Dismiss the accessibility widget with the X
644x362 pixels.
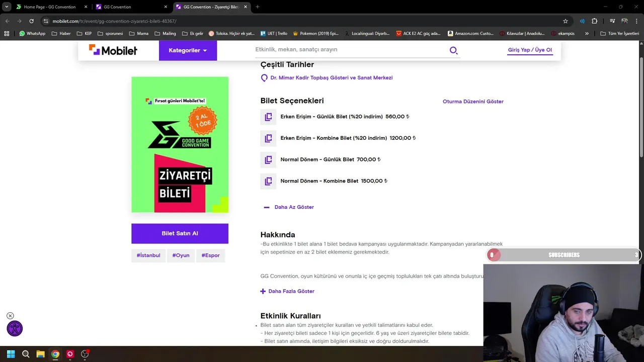(x=10, y=316)
